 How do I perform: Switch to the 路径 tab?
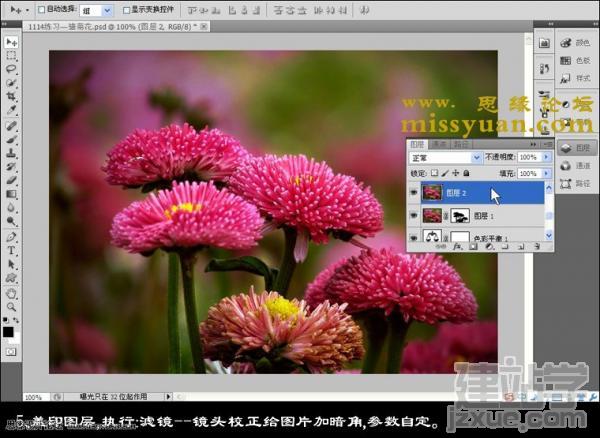(x=461, y=144)
